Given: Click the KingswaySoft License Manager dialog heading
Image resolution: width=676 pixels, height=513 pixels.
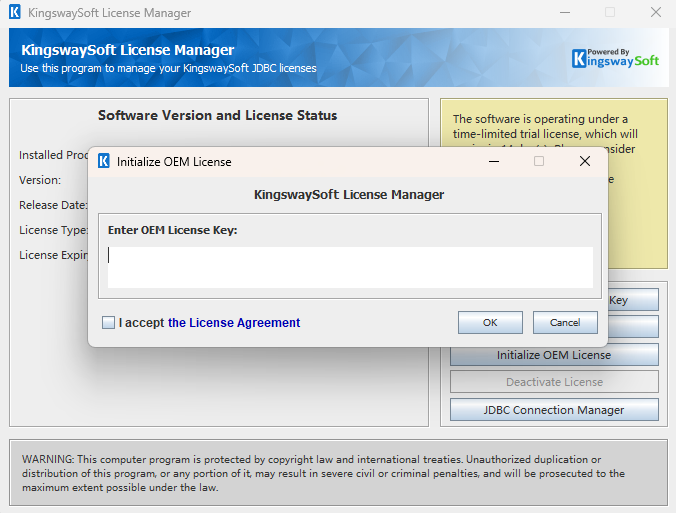Looking at the screenshot, I should coord(349,195).
